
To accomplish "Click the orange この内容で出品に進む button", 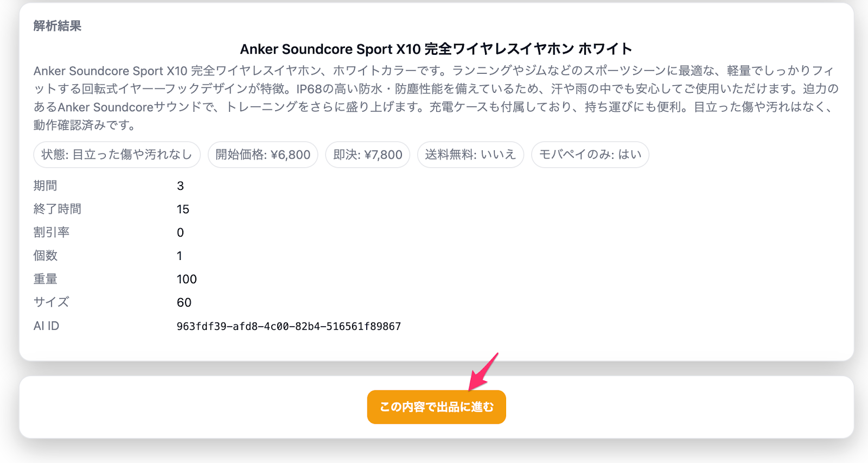I will point(436,407).
